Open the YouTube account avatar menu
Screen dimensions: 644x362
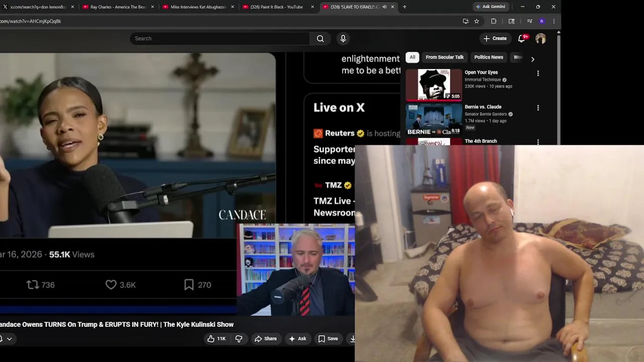(540, 39)
